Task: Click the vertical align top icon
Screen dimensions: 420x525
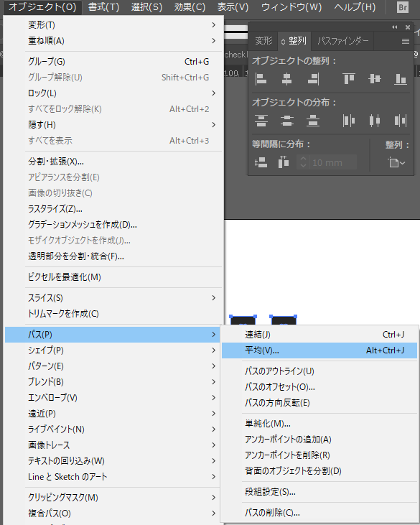Action: 349,79
